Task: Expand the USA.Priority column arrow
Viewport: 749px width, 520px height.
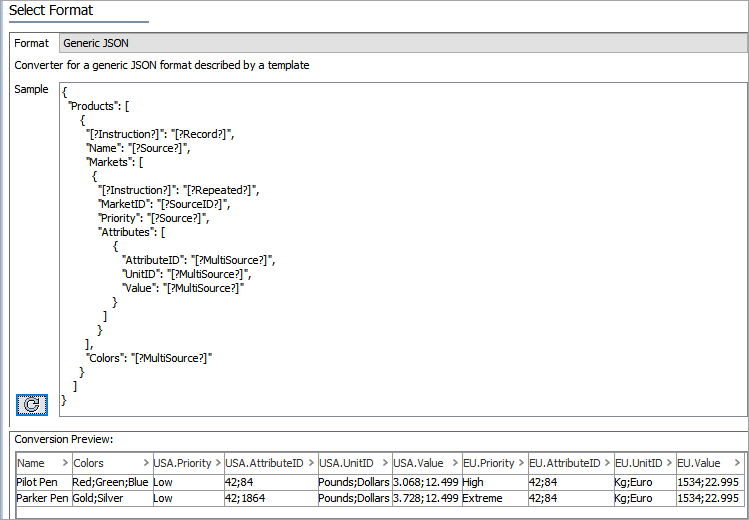Action: pyautogui.click(x=216, y=463)
